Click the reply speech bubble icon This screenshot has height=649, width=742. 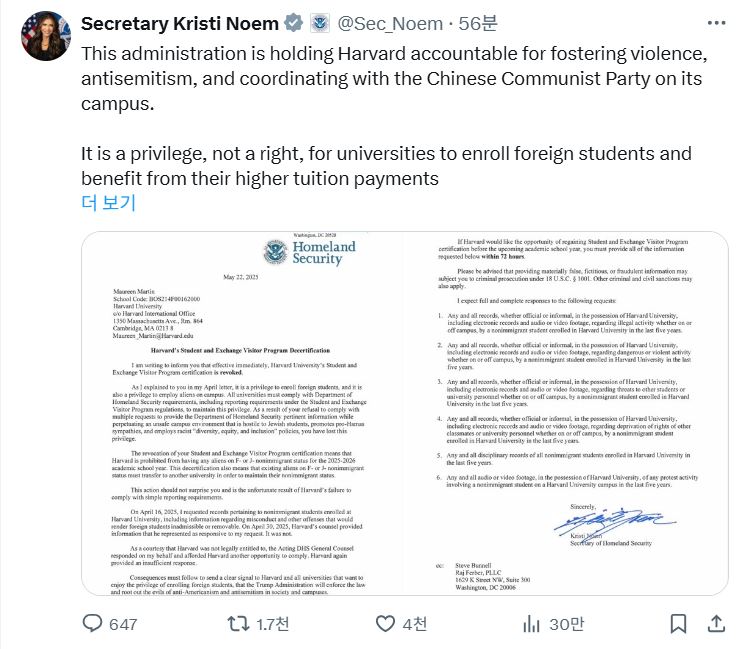[x=92, y=623]
